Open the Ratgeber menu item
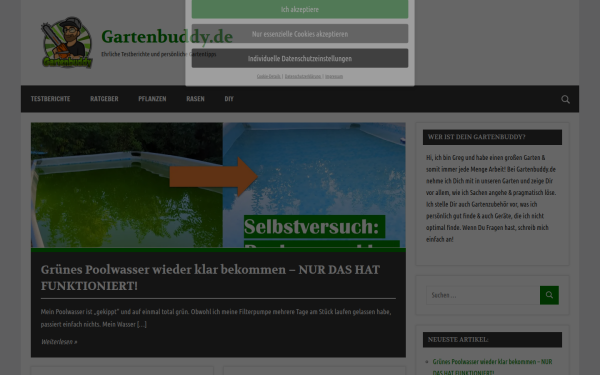The image size is (600, 375). coord(104,99)
